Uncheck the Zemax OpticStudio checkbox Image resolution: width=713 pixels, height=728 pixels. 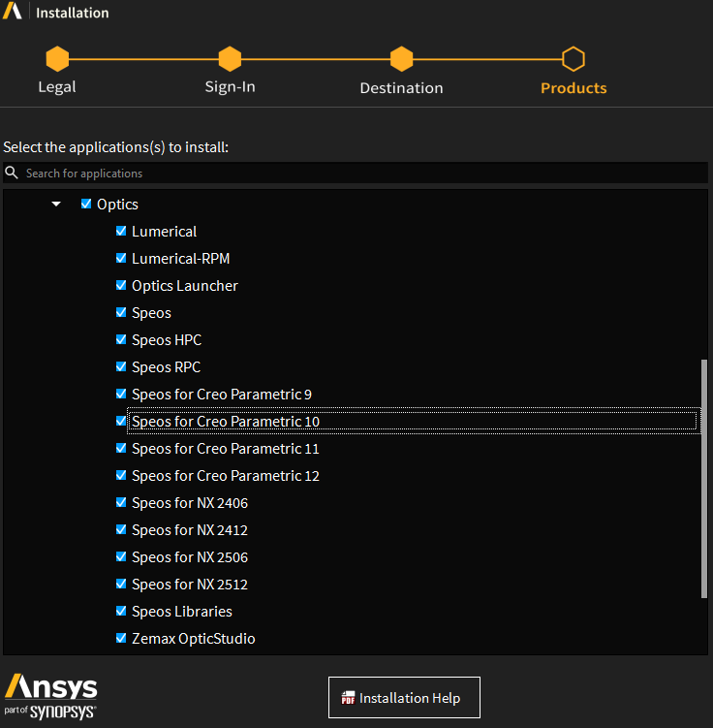click(121, 638)
